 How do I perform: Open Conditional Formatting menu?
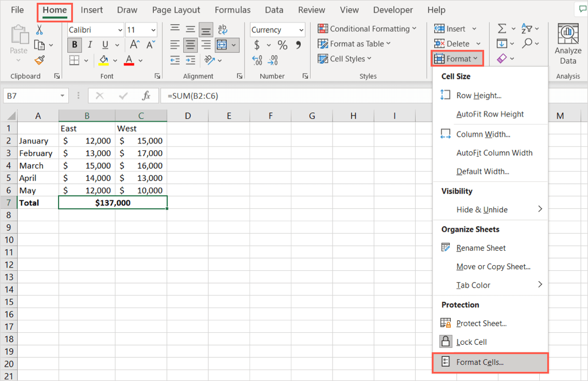pos(367,29)
